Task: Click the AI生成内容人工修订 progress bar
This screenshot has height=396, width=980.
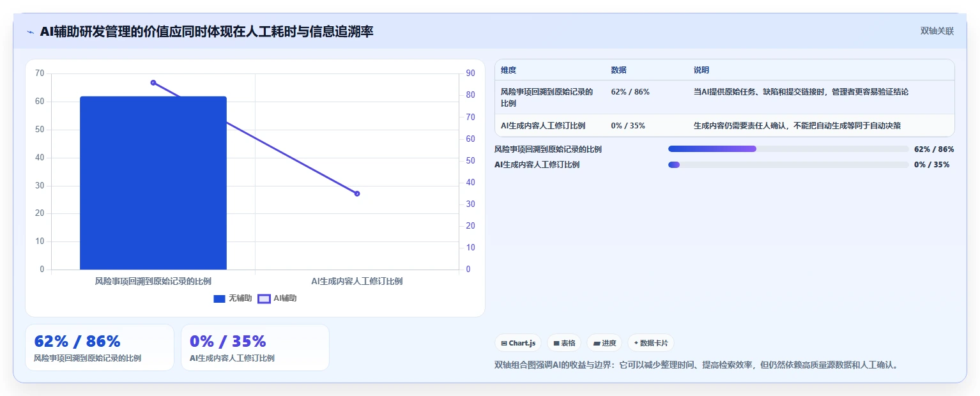Action: coord(788,164)
